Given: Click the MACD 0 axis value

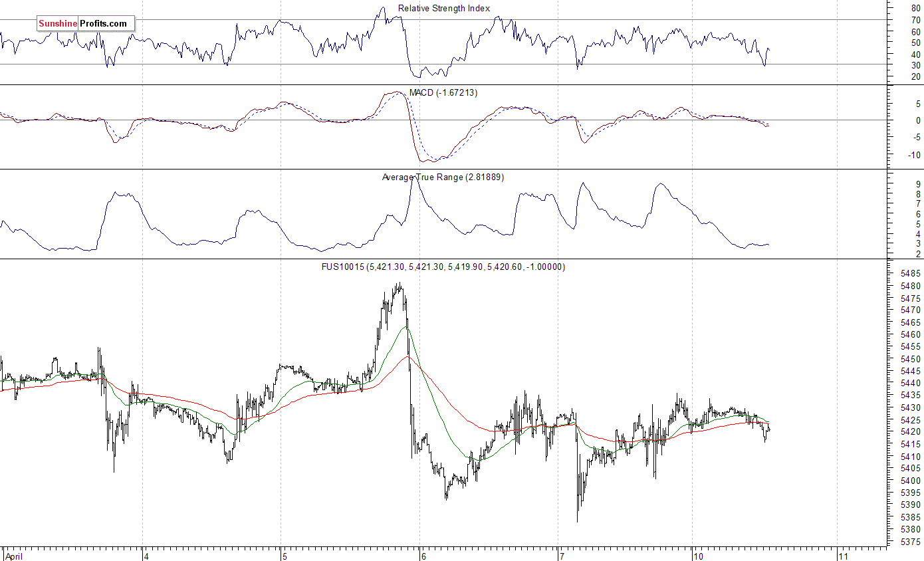Looking at the screenshot, I should click(917, 121).
